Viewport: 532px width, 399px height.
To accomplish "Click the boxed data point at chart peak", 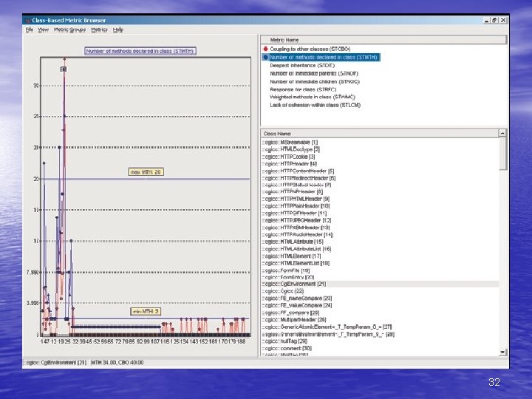I will click(x=64, y=69).
